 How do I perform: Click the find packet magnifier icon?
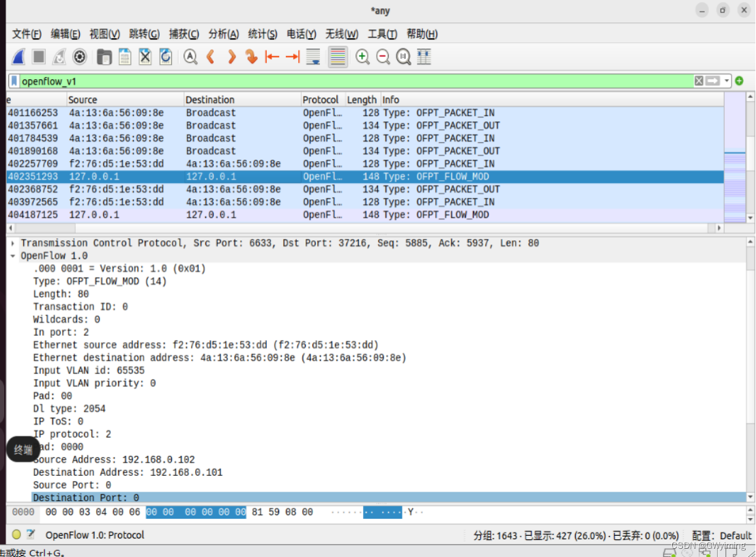[x=190, y=57]
